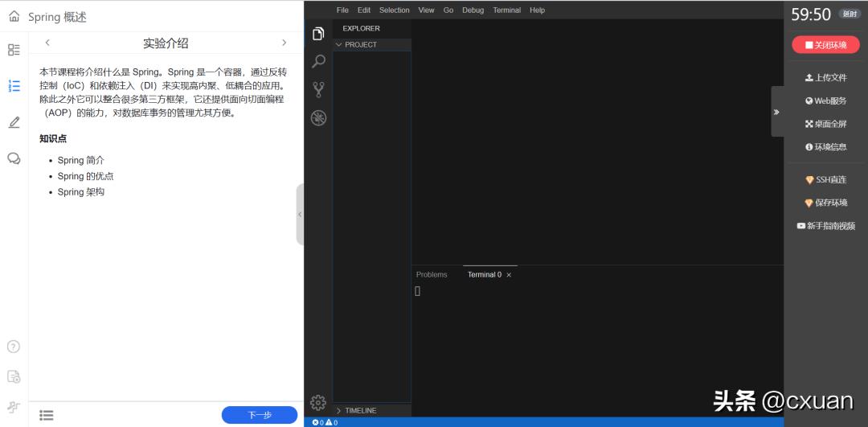The height and width of the screenshot is (427, 868).
Task: Click 桌面全屏 fullscreen option
Action: pyautogui.click(x=826, y=124)
